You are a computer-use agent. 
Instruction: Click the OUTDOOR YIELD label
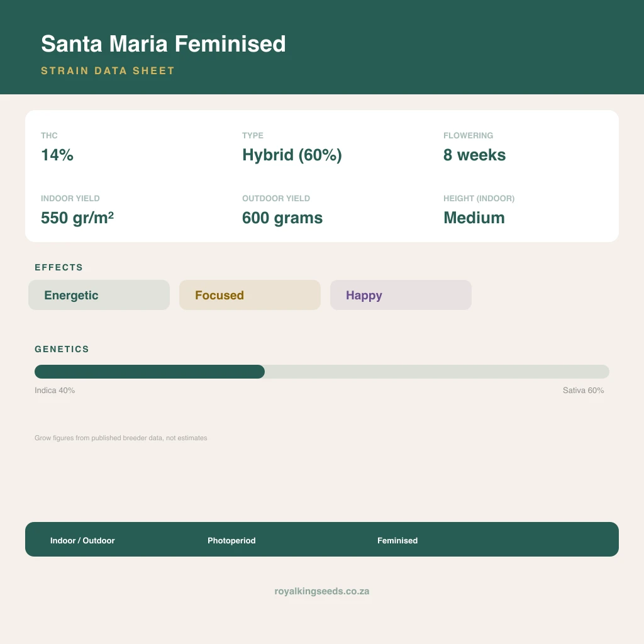pos(276,198)
